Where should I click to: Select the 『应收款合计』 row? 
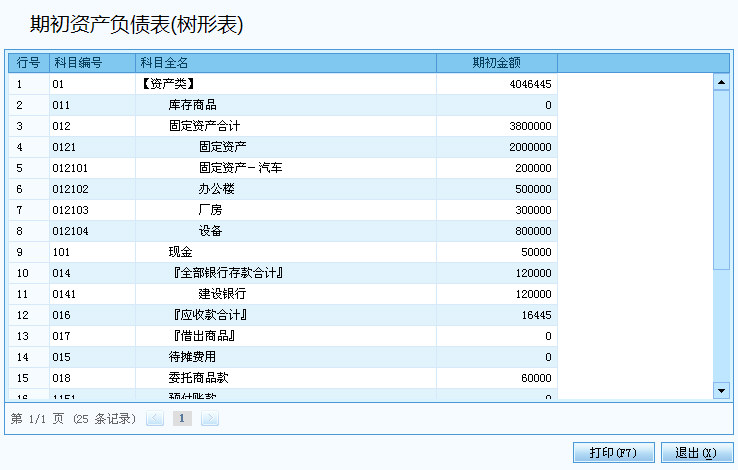[x=210, y=315]
